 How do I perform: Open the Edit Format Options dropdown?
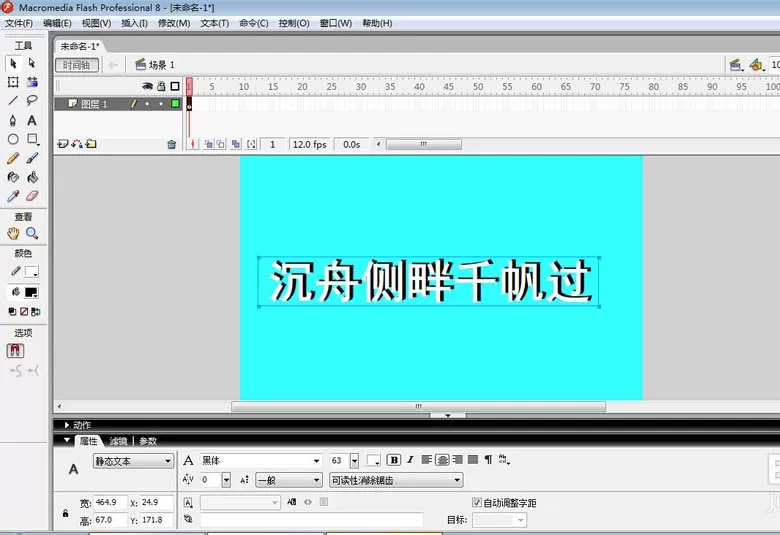click(x=488, y=460)
